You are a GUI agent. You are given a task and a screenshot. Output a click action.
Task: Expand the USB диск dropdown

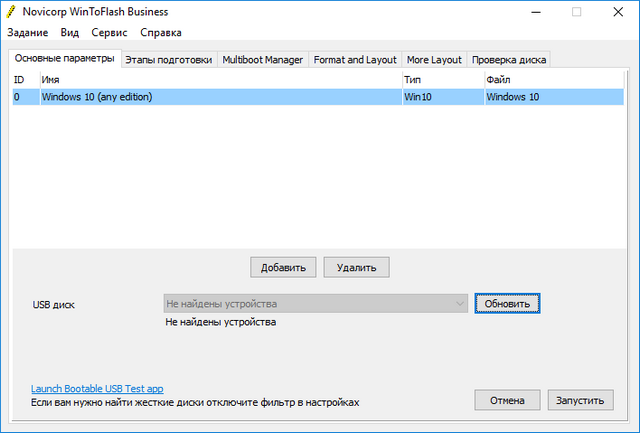pos(459,303)
